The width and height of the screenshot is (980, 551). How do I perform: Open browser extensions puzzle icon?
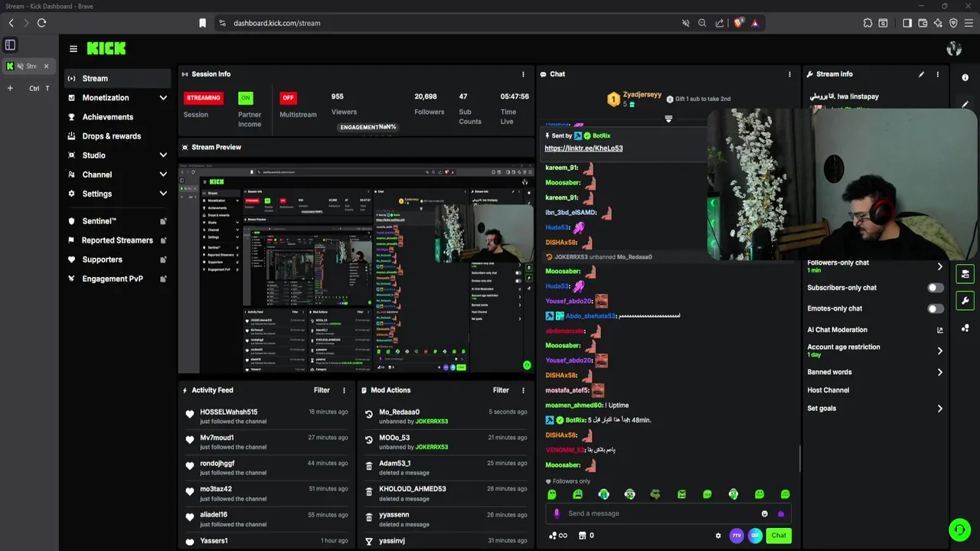[x=867, y=23]
